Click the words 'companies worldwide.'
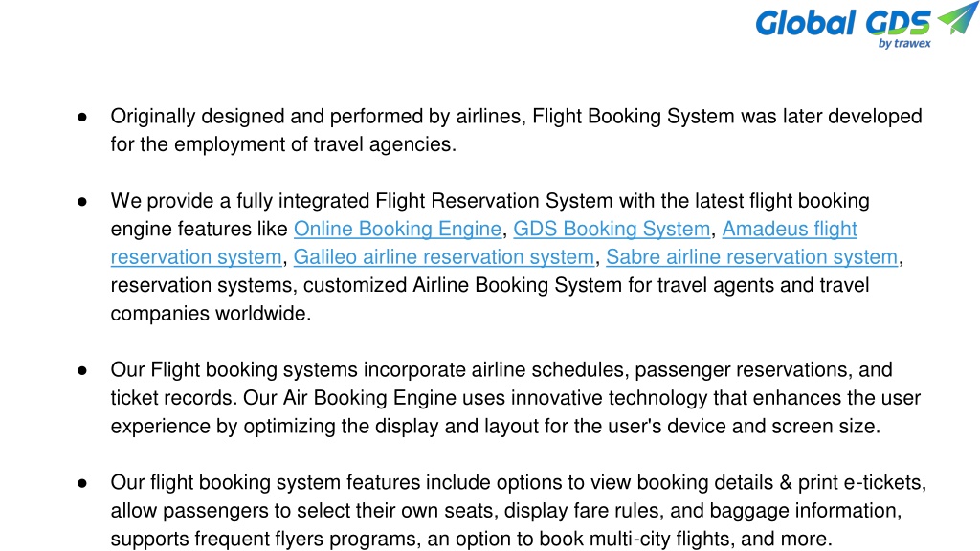 pos(211,314)
